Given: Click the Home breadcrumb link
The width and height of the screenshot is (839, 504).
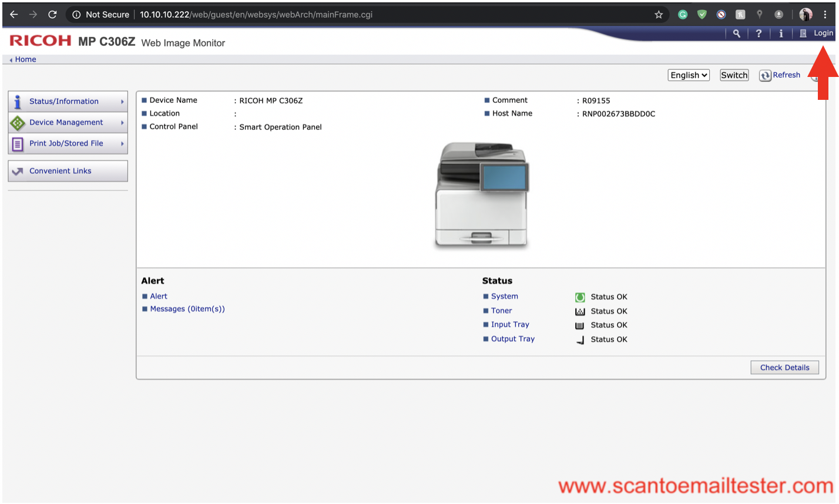Looking at the screenshot, I should [x=25, y=59].
